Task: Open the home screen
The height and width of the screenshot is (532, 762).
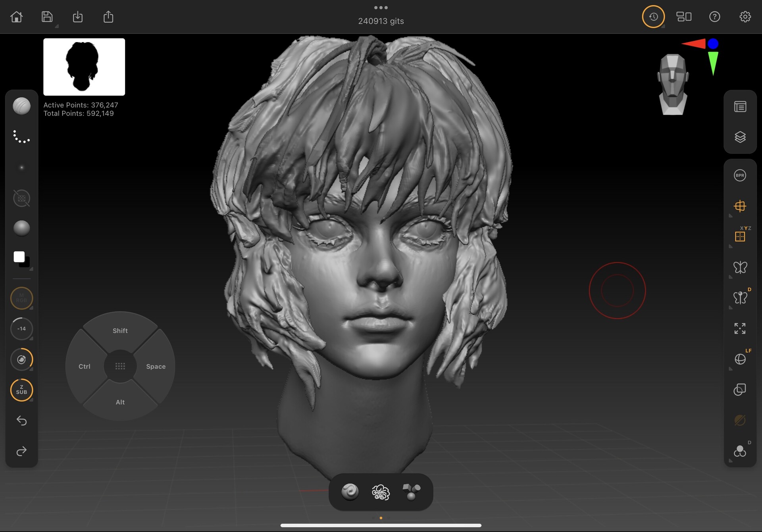Action: coord(16,17)
